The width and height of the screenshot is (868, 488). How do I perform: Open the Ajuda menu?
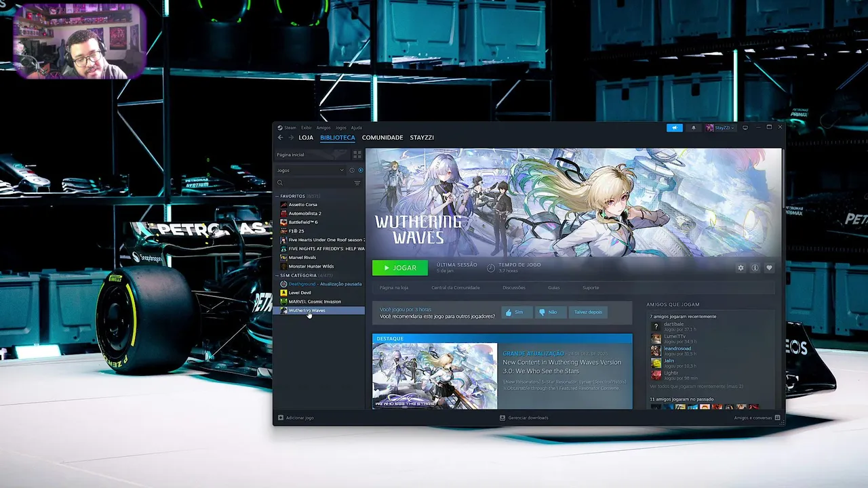[x=356, y=127]
